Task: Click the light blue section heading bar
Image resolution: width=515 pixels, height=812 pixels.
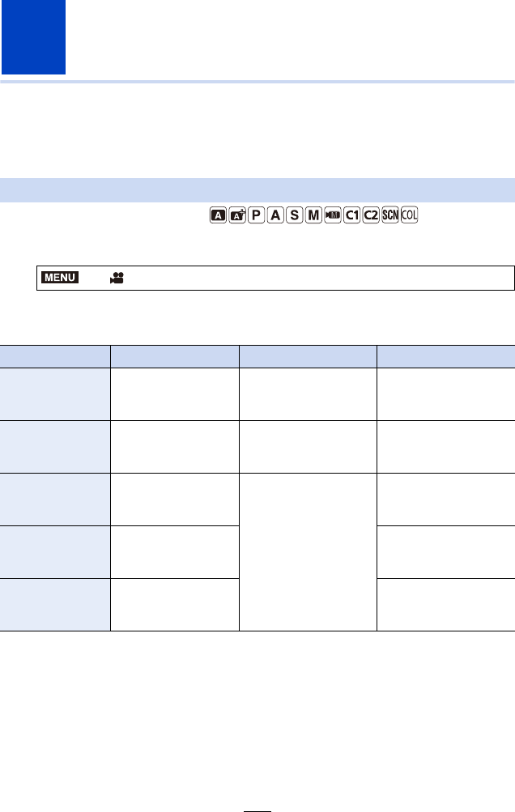Action: tap(257, 190)
